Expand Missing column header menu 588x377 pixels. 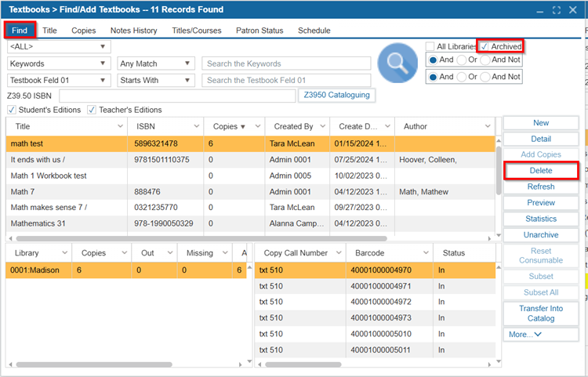coord(225,253)
